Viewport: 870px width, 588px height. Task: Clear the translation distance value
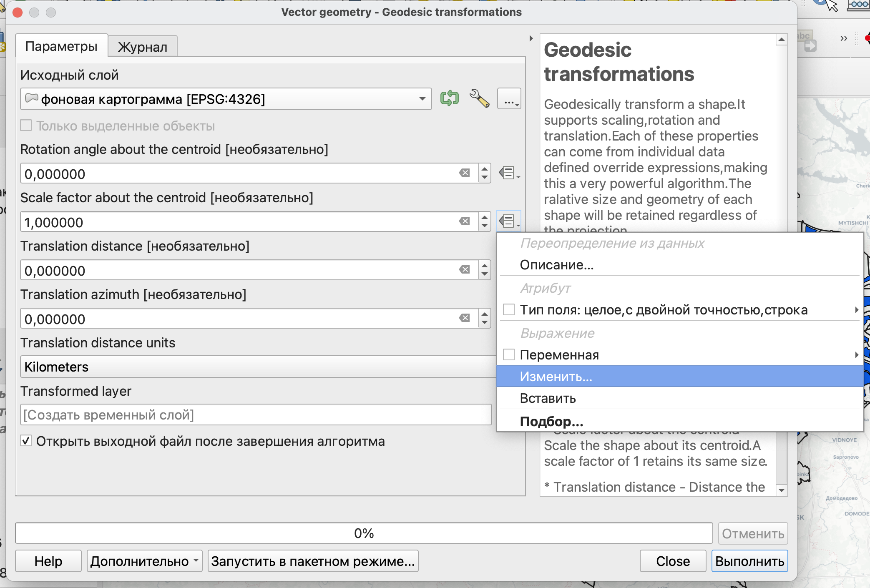[464, 270]
